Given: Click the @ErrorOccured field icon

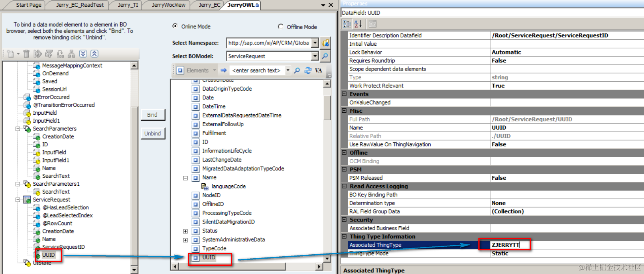Looking at the screenshot, I should click(27, 97).
